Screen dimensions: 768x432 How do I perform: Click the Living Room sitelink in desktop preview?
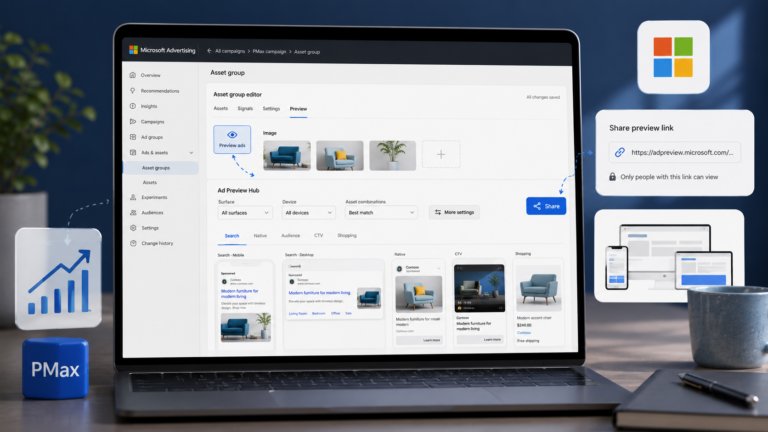pyautogui.click(x=298, y=313)
